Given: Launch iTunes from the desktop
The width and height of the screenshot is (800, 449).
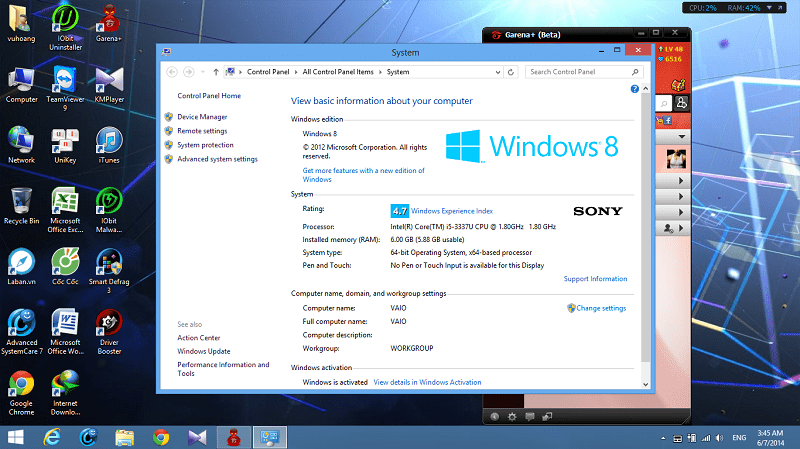Looking at the screenshot, I should point(109,145).
